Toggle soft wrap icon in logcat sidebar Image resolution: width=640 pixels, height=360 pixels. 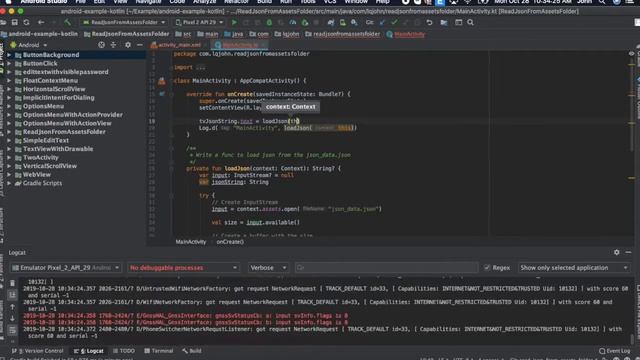click(x=13, y=330)
